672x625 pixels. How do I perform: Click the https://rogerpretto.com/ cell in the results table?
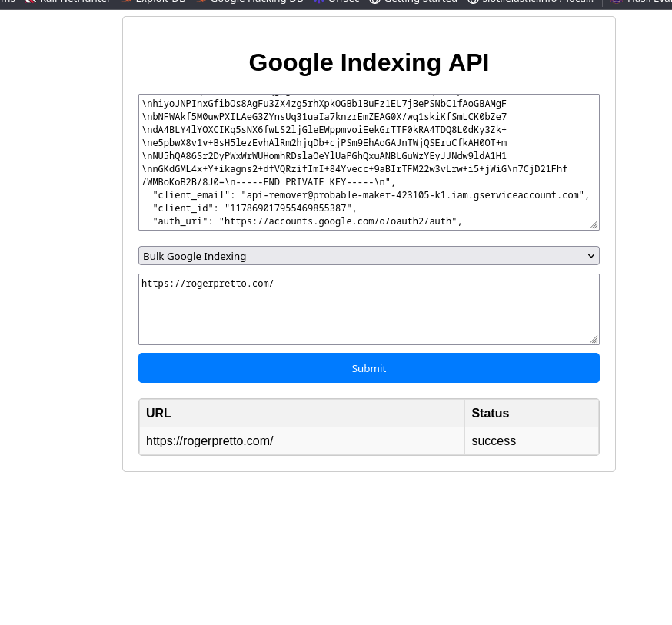pyautogui.click(x=301, y=440)
